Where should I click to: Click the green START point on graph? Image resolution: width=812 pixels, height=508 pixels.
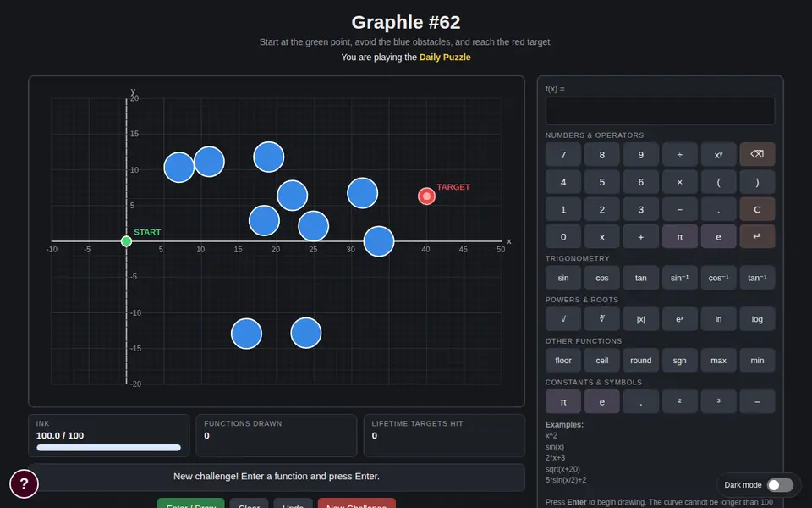(126, 241)
